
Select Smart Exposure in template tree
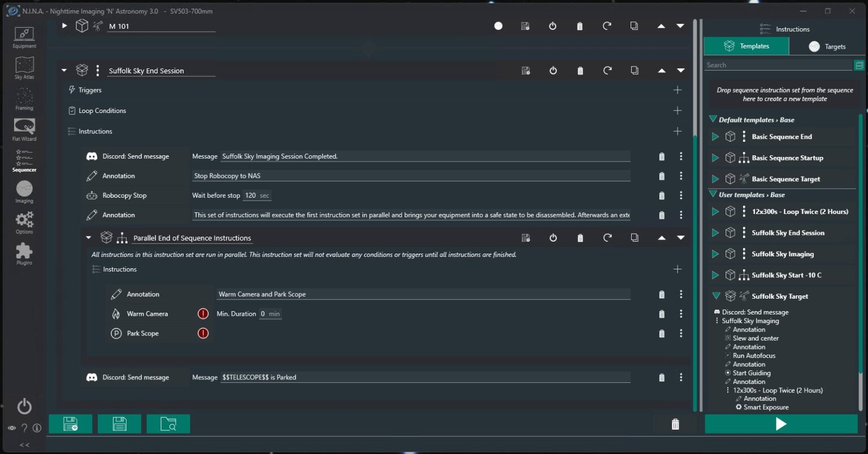[x=766, y=407]
